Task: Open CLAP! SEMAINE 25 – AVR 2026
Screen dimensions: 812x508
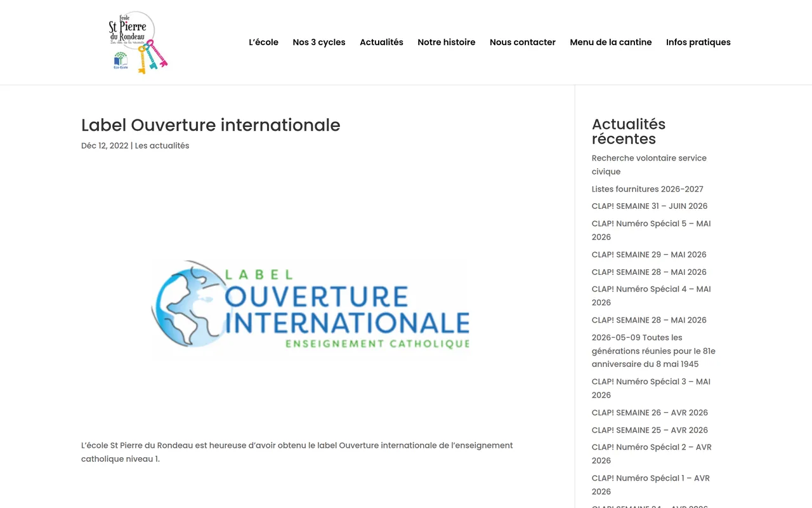Action: [x=650, y=430]
